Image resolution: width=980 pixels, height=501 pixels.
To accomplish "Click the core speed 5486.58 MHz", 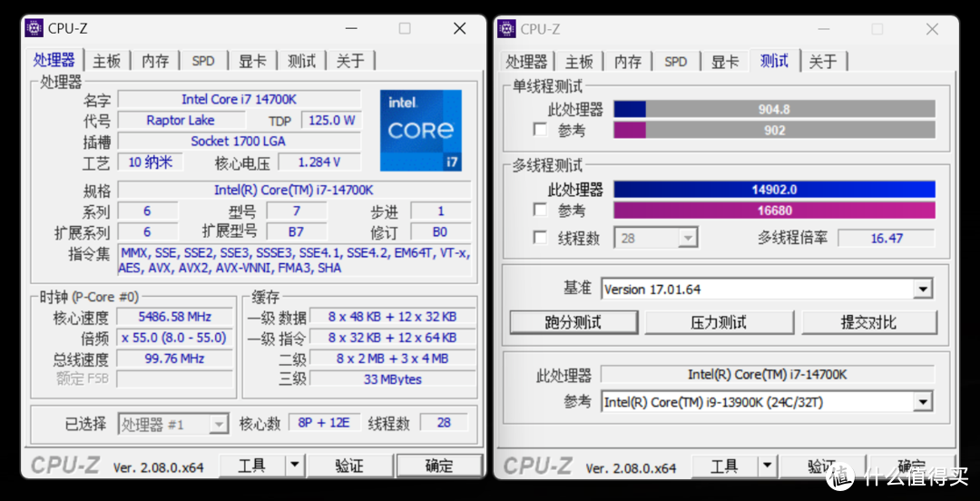I will tap(176, 317).
